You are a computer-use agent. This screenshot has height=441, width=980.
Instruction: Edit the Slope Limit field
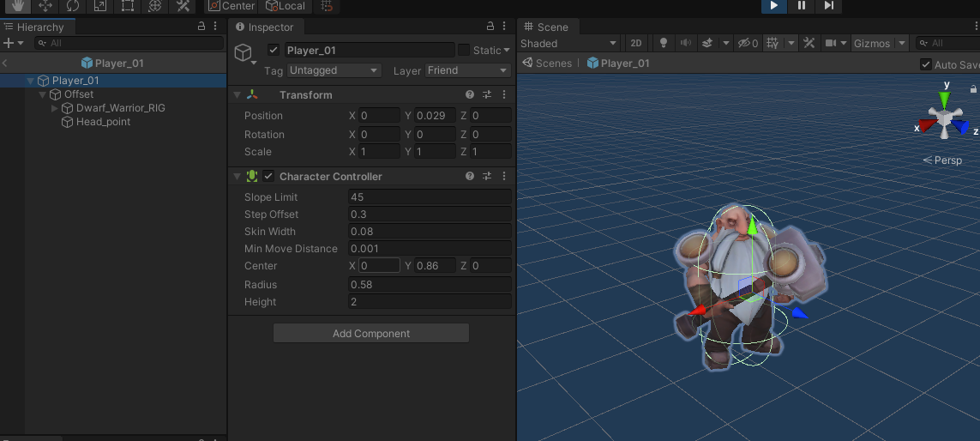click(430, 197)
